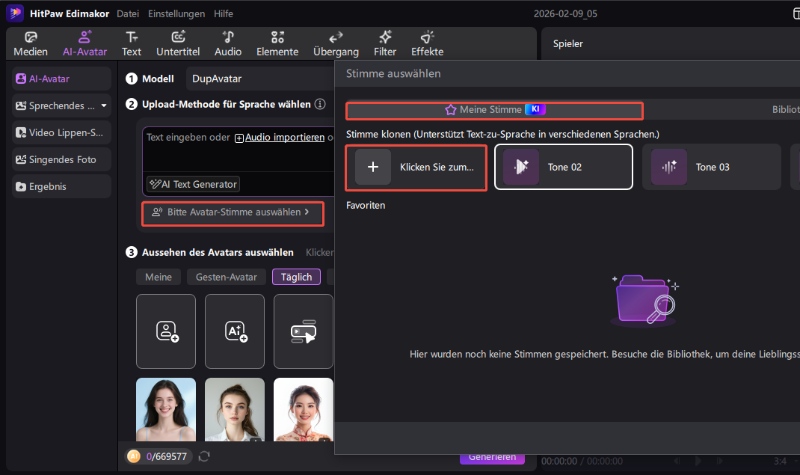Switch to the Gesten-Avatar tab
Screen dimensions: 800x475
pos(226,277)
